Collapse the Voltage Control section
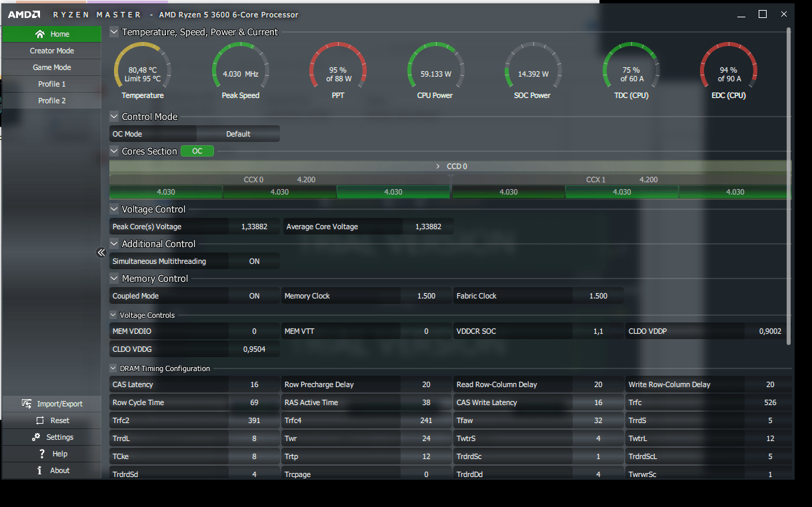Image resolution: width=812 pixels, height=507 pixels. [x=114, y=209]
